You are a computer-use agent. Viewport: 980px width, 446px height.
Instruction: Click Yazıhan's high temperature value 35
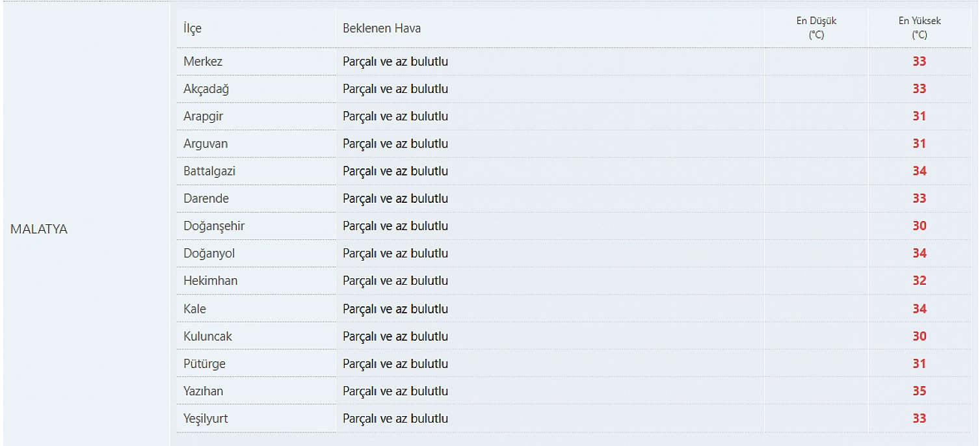[x=919, y=391]
